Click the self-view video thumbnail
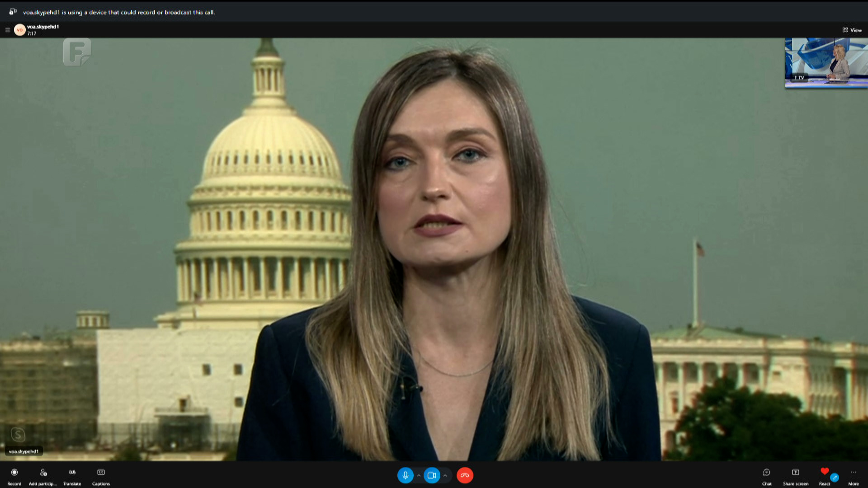Image resolution: width=868 pixels, height=488 pixels. click(x=826, y=62)
